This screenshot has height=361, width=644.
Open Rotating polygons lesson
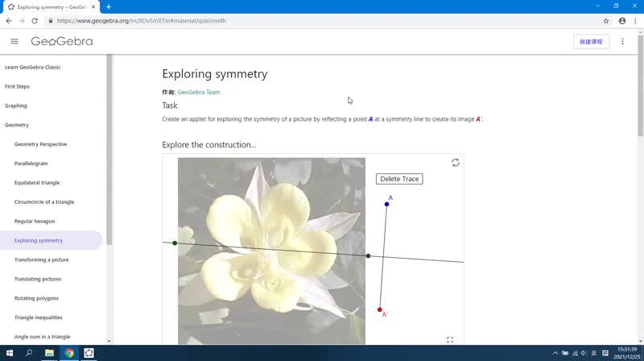tap(36, 298)
